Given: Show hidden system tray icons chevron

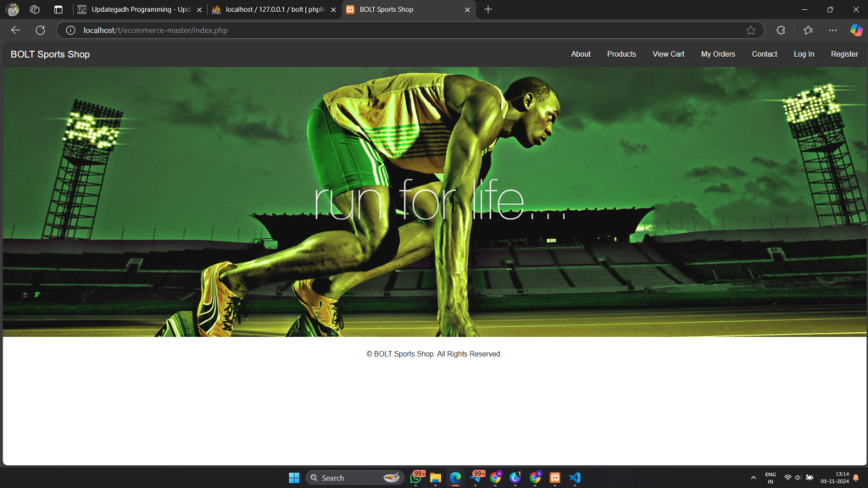Looking at the screenshot, I should coord(753,478).
